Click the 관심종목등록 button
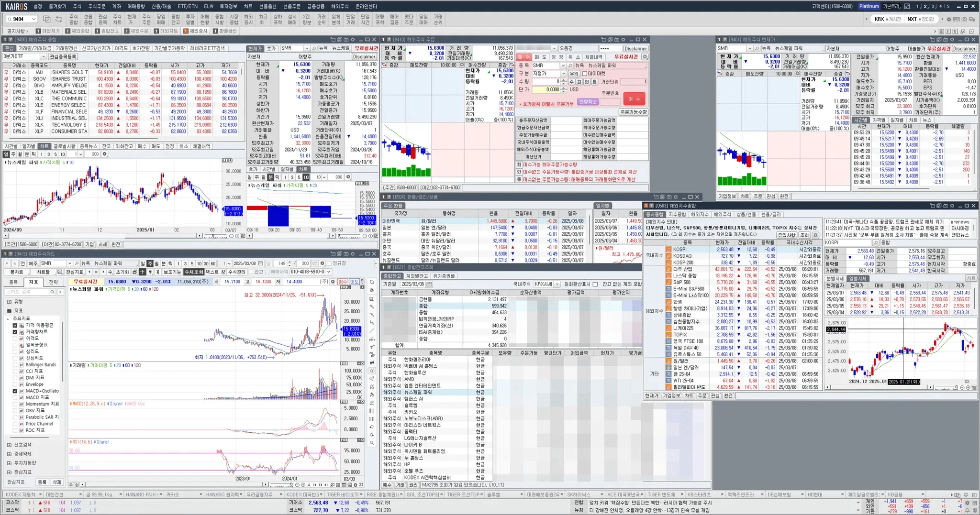 (x=63, y=56)
